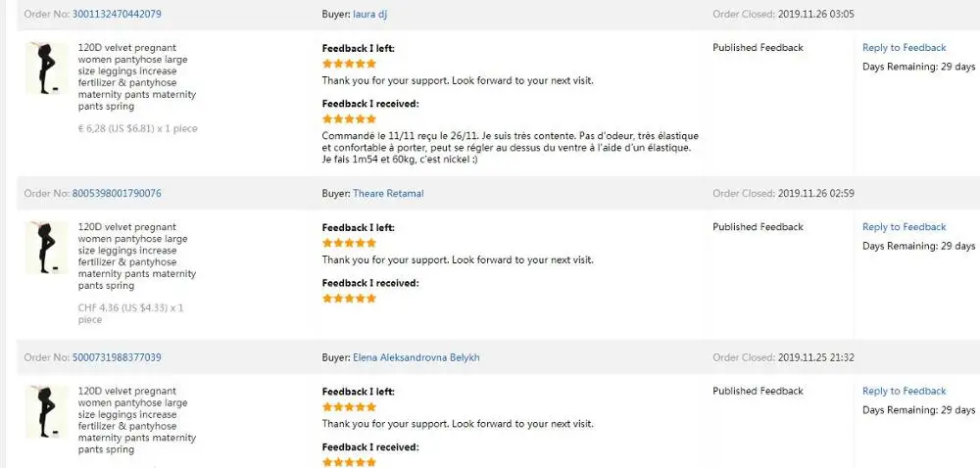The height and width of the screenshot is (468, 980).
Task: Open product title in laura dj's order
Action: [136, 76]
